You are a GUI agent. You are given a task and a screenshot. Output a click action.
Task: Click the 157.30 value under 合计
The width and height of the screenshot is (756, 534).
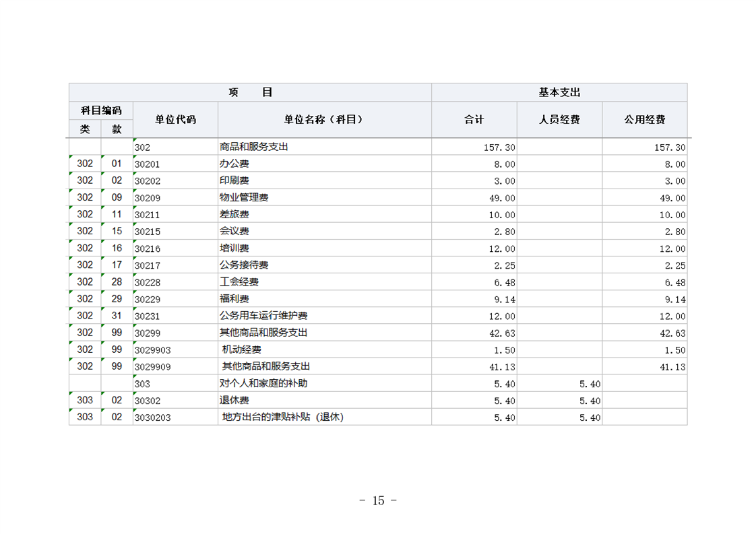point(499,147)
